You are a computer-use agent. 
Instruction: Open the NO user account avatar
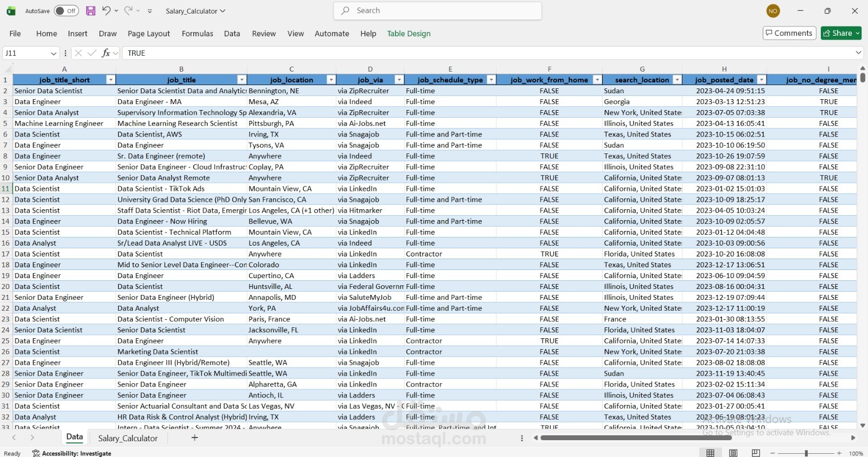pyautogui.click(x=773, y=11)
